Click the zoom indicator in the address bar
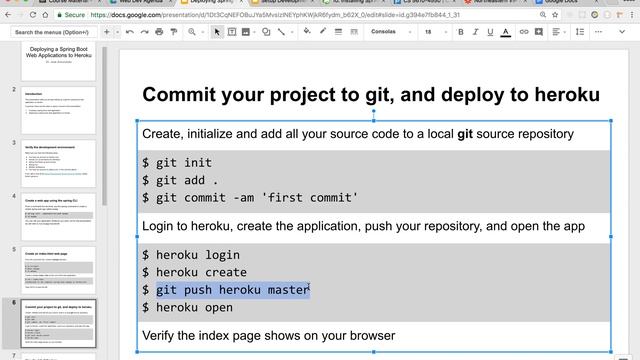The image size is (640, 360). pyautogui.click(x=543, y=15)
